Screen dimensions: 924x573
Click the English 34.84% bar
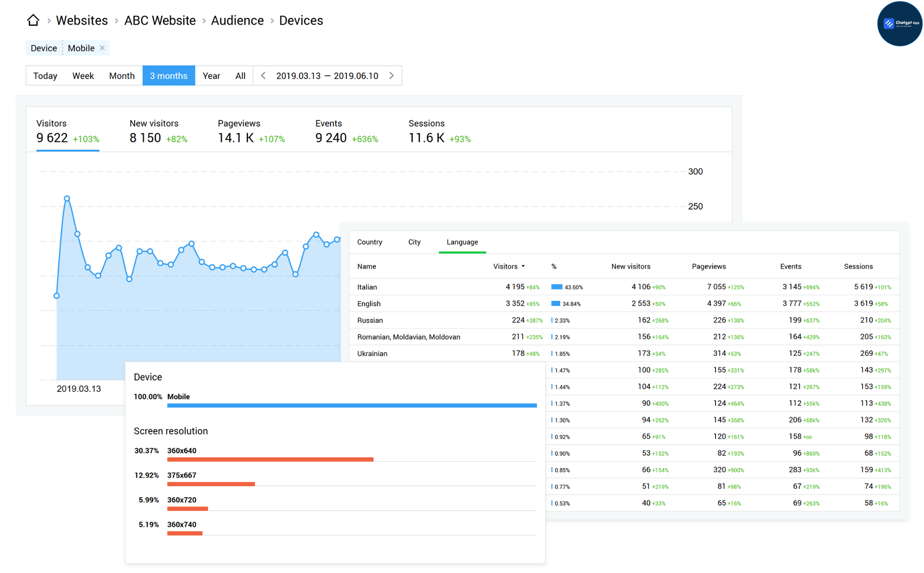click(555, 303)
